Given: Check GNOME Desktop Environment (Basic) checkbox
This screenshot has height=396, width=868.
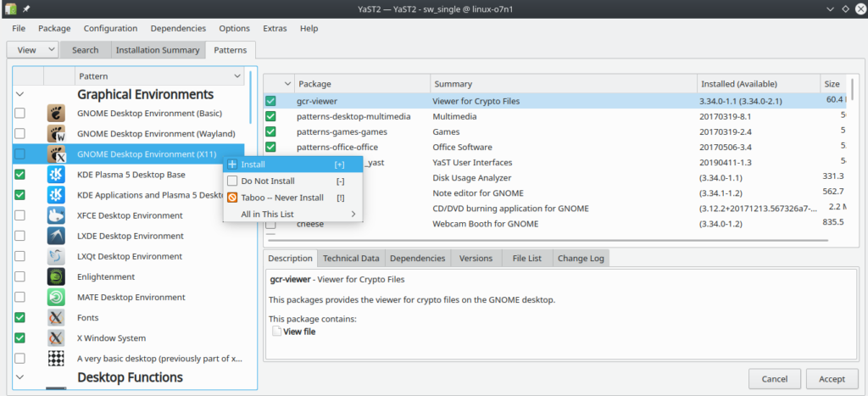Looking at the screenshot, I should coord(20,113).
